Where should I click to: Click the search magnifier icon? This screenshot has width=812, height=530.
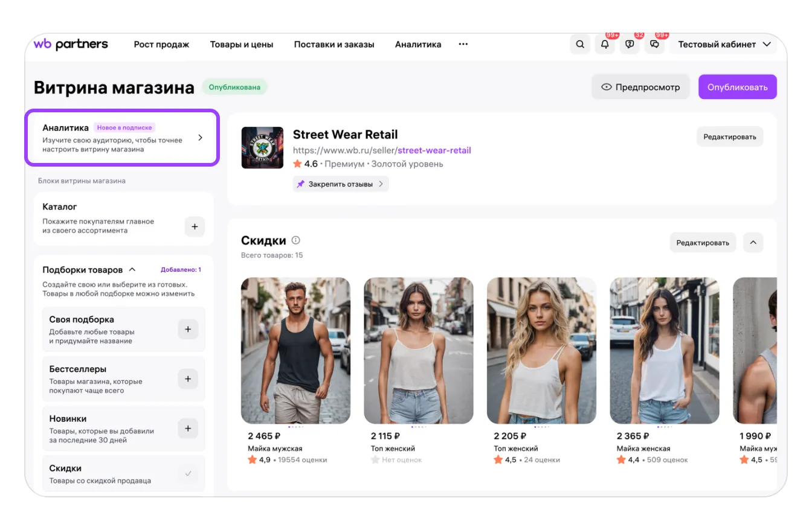[580, 45]
